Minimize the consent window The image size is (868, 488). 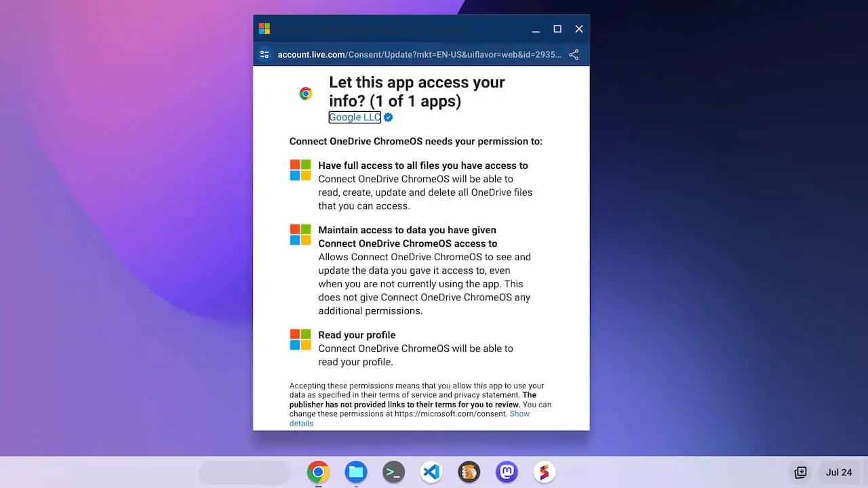point(536,29)
